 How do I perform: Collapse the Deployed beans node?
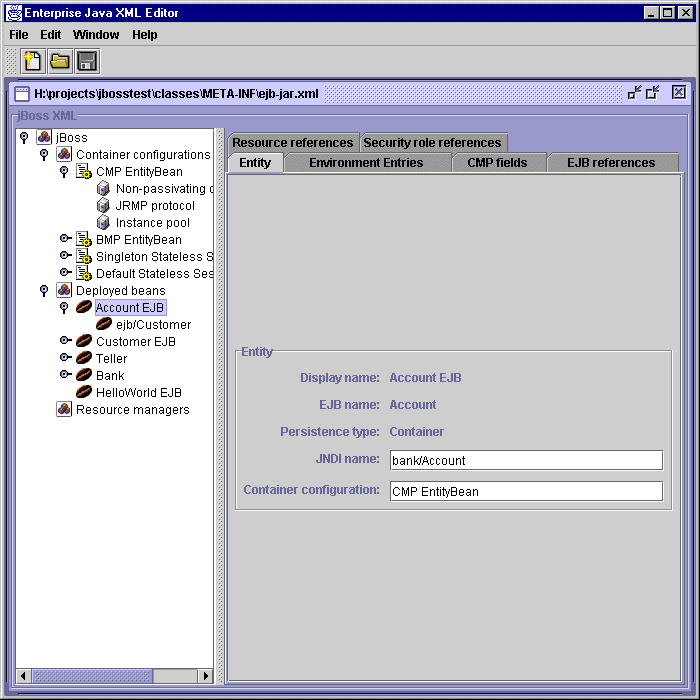pos(44,290)
